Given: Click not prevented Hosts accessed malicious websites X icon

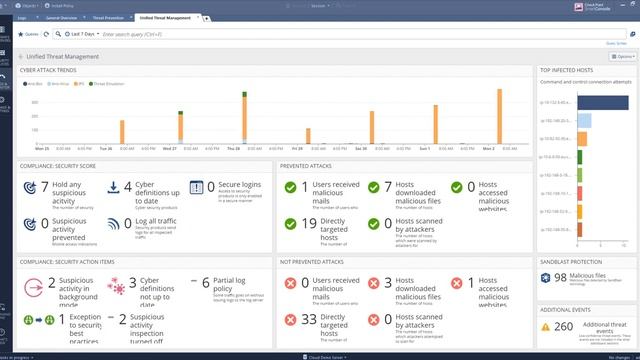Looking at the screenshot, I should (457, 283).
